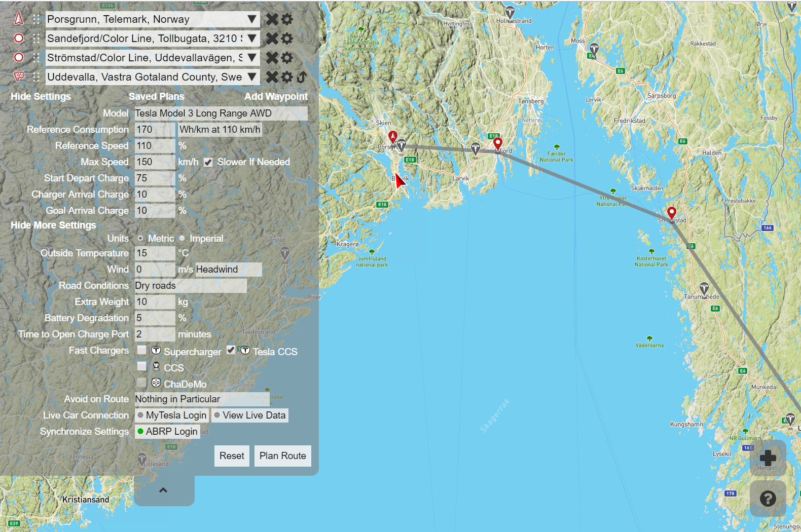801x532 pixels.
Task: Click Hide More Settings
Action: click(x=53, y=225)
